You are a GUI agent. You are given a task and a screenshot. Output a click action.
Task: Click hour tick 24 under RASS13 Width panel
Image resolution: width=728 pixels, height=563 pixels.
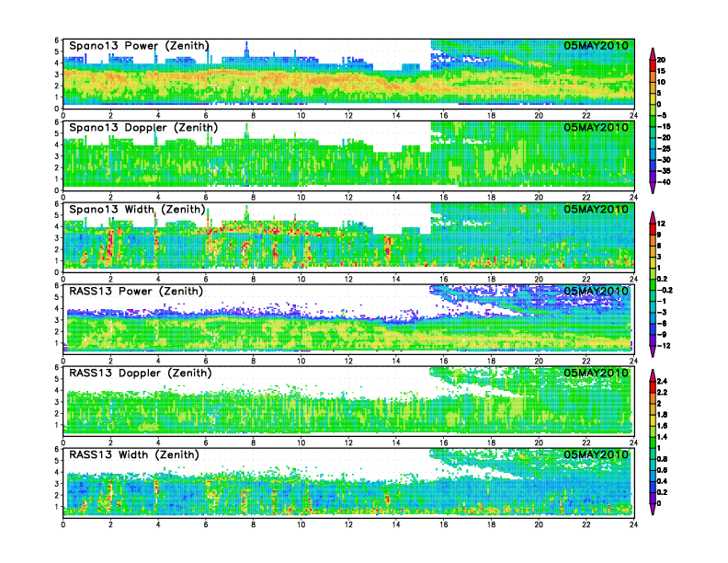point(633,524)
